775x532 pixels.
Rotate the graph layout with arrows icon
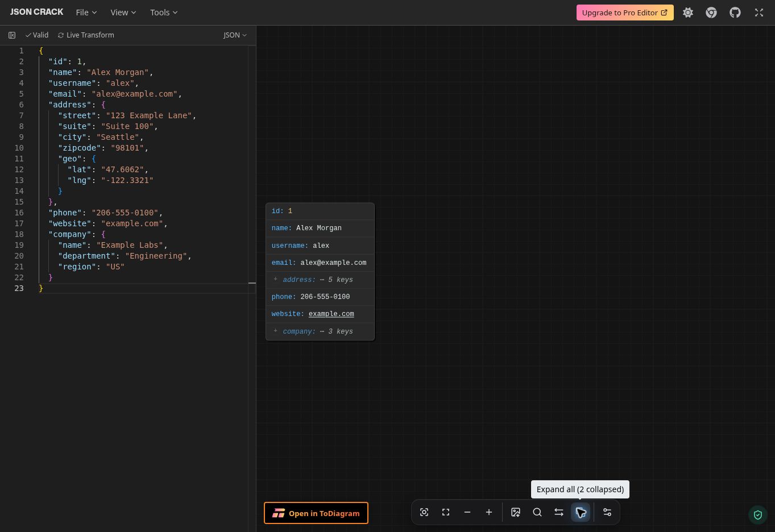pyautogui.click(x=559, y=512)
